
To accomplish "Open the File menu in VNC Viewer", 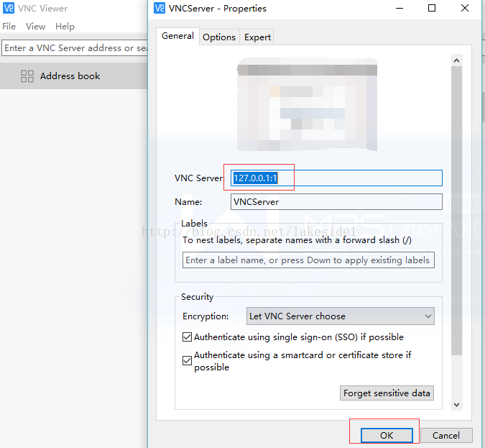I will (x=9, y=27).
